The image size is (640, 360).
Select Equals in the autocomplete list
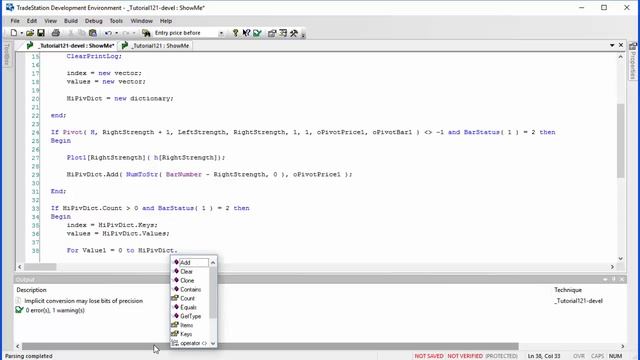(190, 307)
